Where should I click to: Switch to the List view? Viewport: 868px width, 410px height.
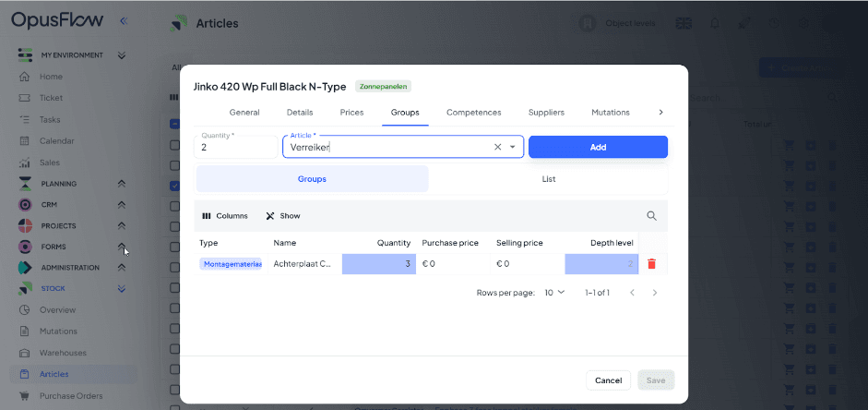[548, 179]
